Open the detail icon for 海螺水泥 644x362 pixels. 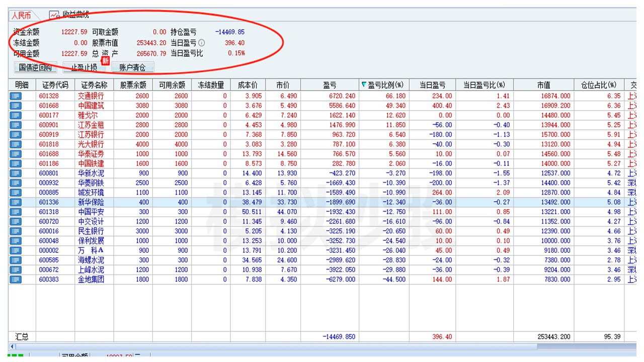(16, 260)
